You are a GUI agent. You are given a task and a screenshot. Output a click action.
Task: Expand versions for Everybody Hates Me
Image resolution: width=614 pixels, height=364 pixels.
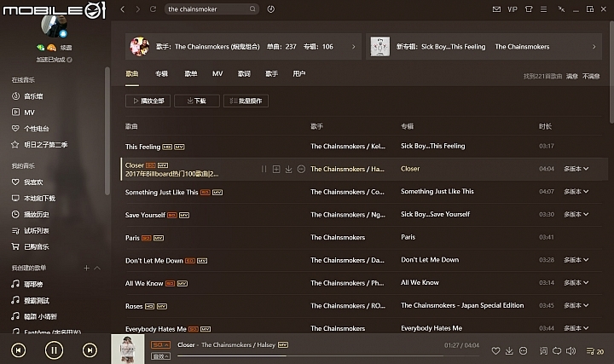tap(576, 328)
